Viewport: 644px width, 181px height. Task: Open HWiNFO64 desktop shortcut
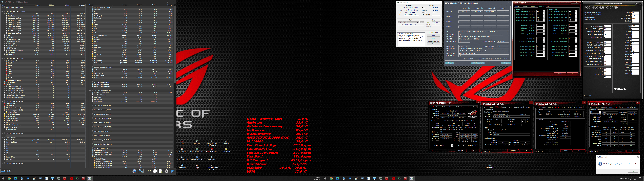click(211, 158)
